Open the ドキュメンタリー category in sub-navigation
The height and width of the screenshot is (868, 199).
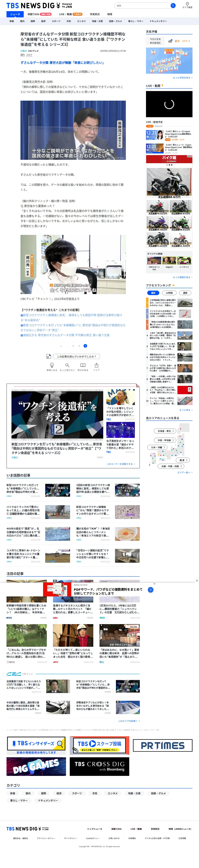point(158,21)
